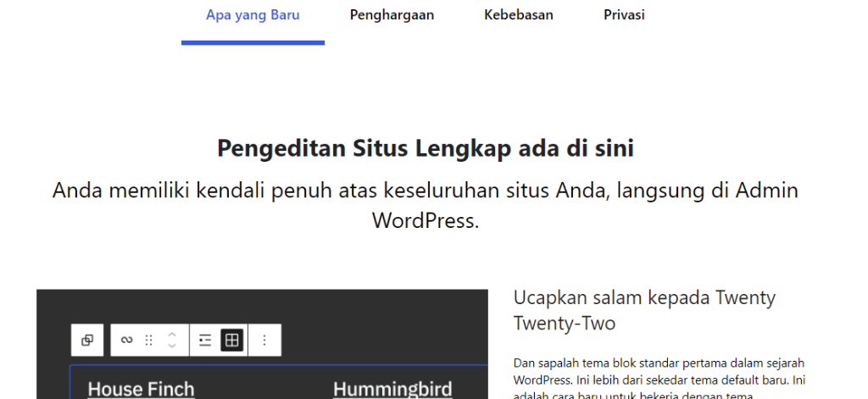Switch to the Kebebasan tab
The width and height of the screenshot is (868, 399).
point(519,15)
